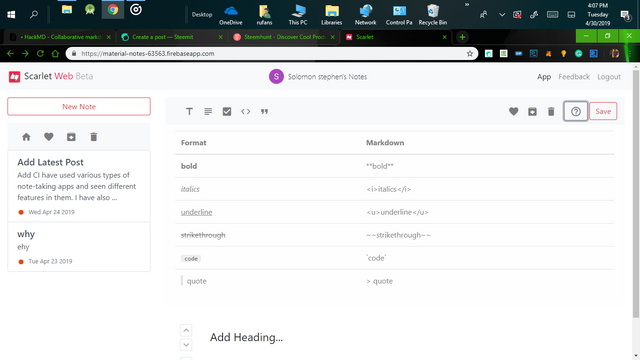Go back in browser history
This screenshot has width=640, height=360.
(x=10, y=53)
